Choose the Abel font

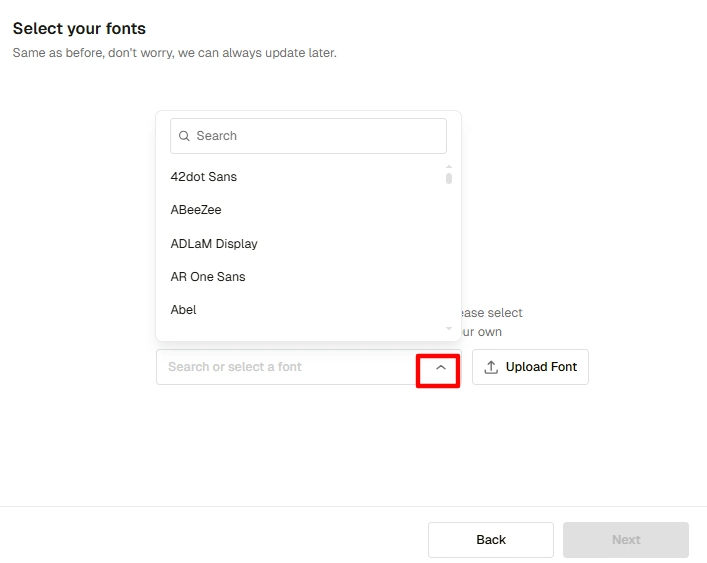point(184,310)
